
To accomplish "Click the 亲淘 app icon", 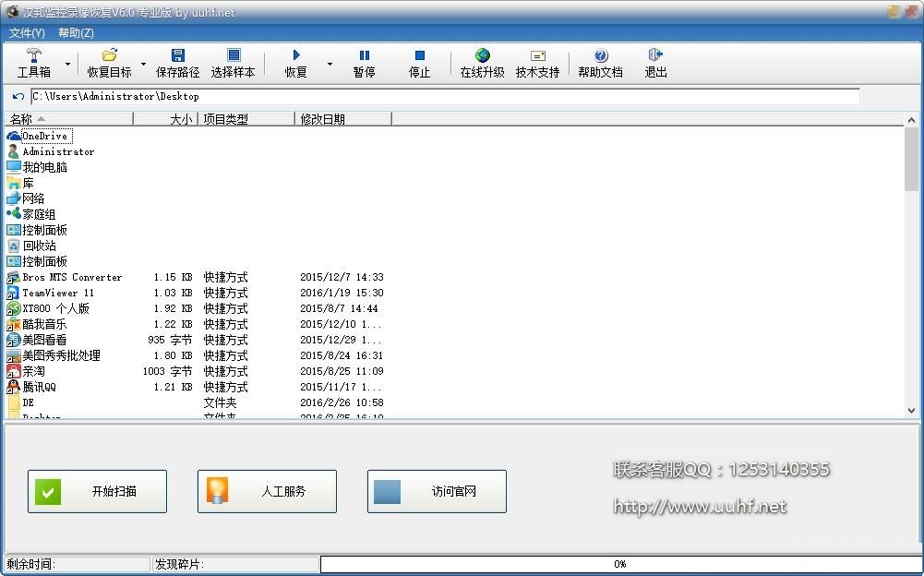I will tap(14, 371).
